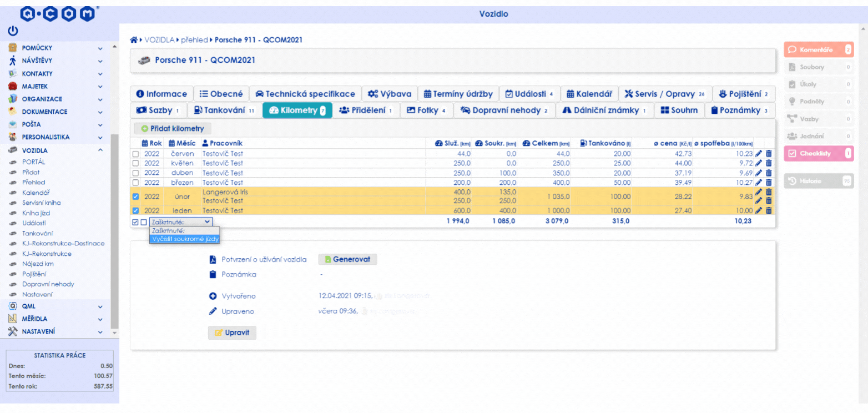Open Vazby panel

pos(819,119)
